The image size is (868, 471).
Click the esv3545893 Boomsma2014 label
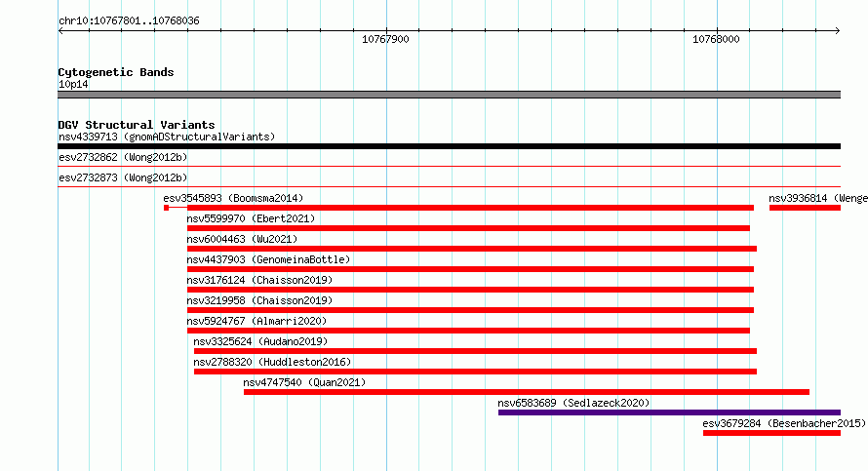[233, 198]
